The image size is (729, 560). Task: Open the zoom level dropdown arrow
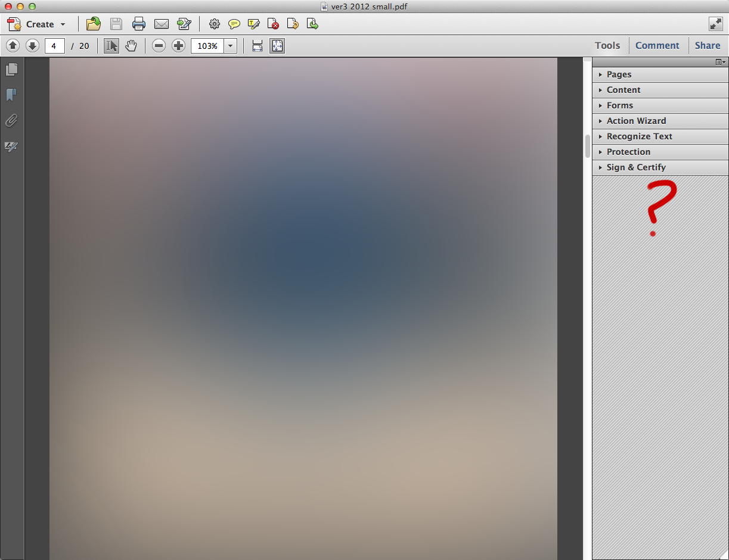tap(231, 46)
